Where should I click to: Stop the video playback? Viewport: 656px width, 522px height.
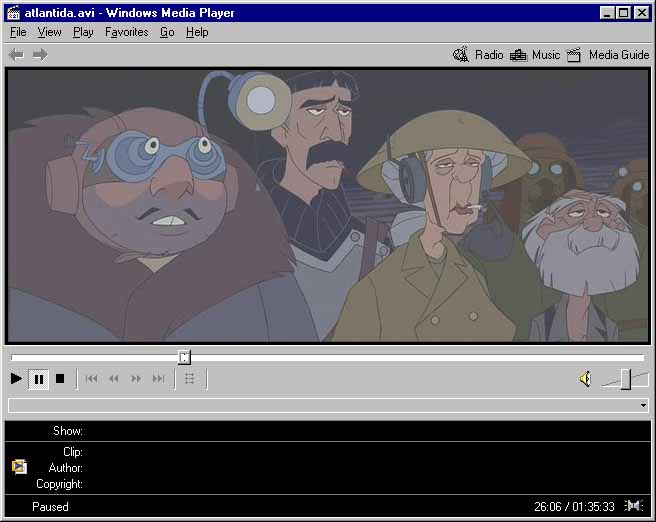60,379
